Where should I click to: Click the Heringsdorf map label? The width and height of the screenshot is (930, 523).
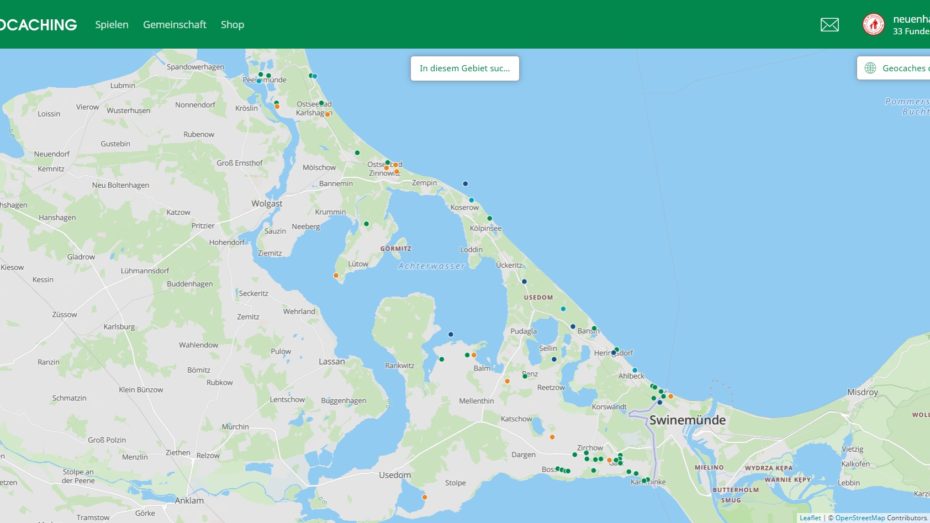click(613, 353)
